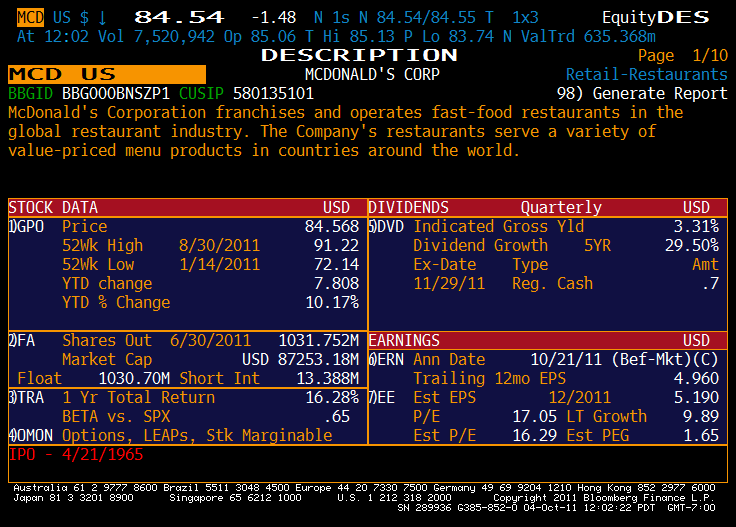
Task: Click the Market Cap value 87253.18M
Action: pyautogui.click(x=319, y=359)
